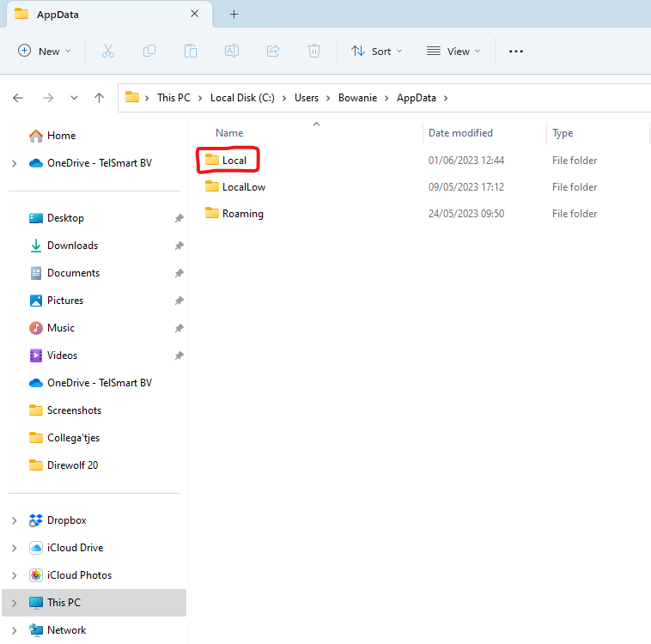Select Downloads in the sidebar

coord(72,246)
